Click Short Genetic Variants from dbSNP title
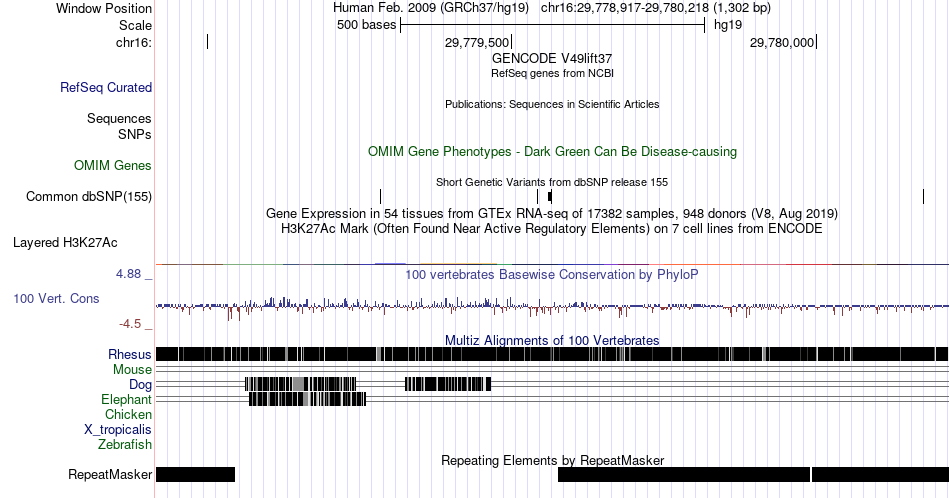This screenshot has height=498, width=950. [x=552, y=182]
